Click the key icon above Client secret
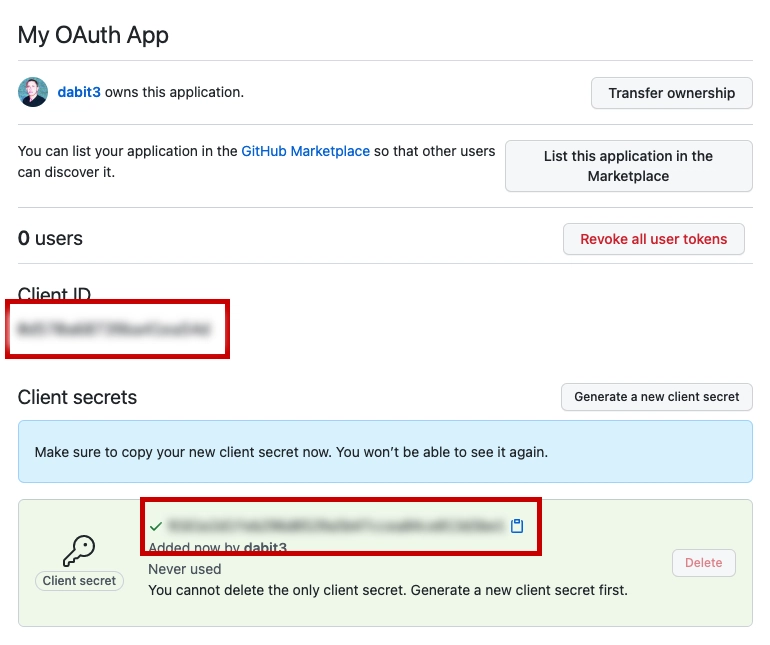Image resolution: width=770 pixels, height=645 pixels. [x=79, y=551]
